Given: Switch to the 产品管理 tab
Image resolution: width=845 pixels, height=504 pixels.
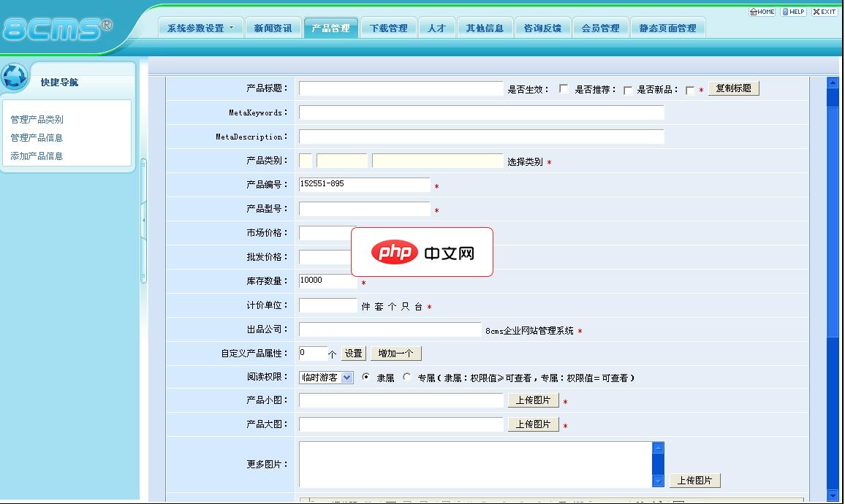Looking at the screenshot, I should click(330, 28).
